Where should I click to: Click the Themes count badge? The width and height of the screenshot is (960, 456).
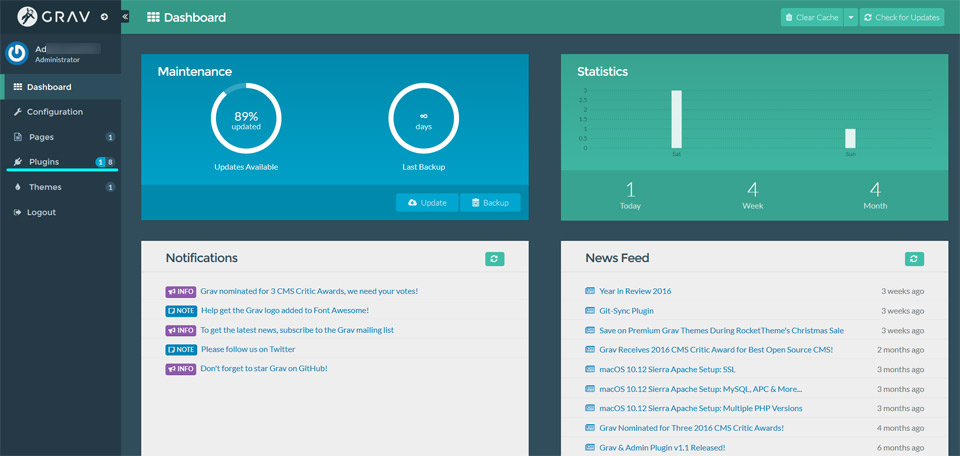pyautogui.click(x=110, y=187)
